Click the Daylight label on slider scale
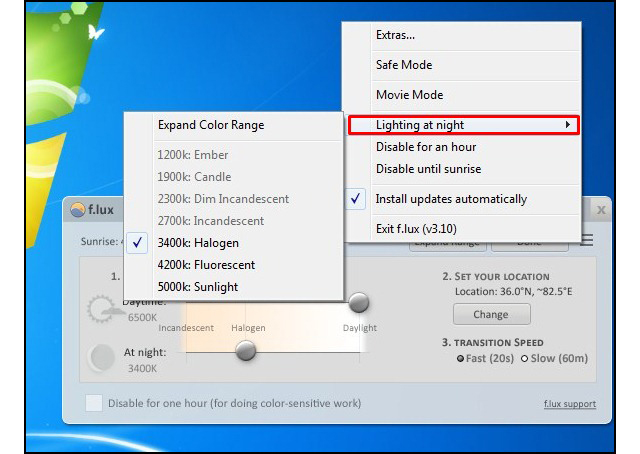 pyautogui.click(x=360, y=328)
